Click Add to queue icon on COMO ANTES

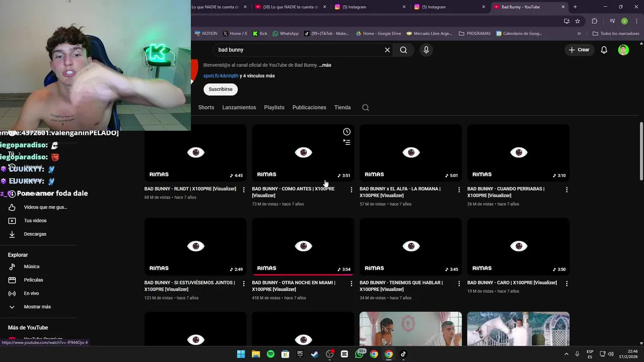[x=347, y=142]
